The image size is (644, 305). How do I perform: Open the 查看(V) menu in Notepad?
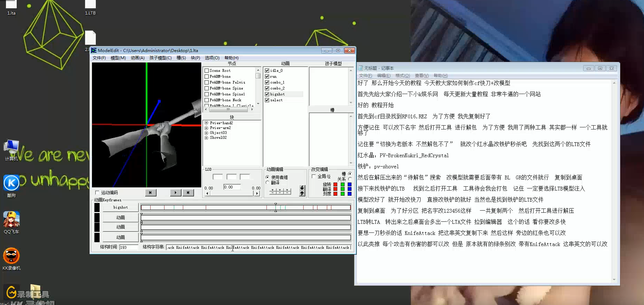pyautogui.click(x=422, y=76)
